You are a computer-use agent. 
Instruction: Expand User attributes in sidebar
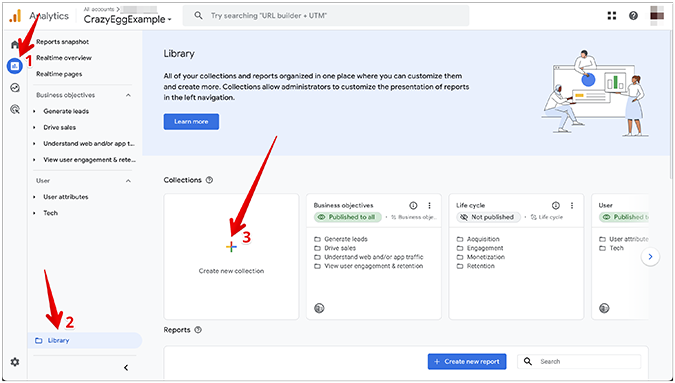click(34, 197)
